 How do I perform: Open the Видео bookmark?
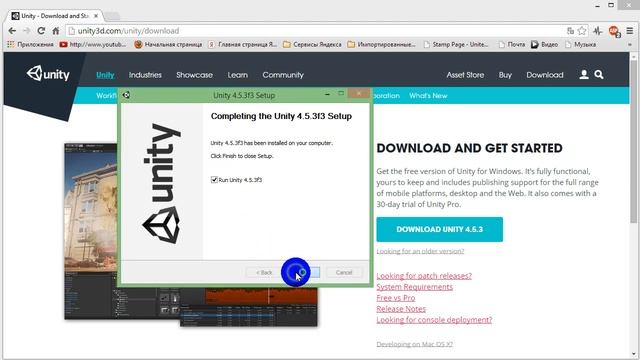[544, 44]
